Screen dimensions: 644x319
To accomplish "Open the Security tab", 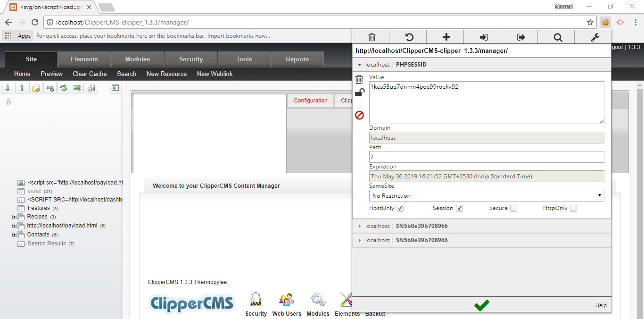I will coord(191,59).
